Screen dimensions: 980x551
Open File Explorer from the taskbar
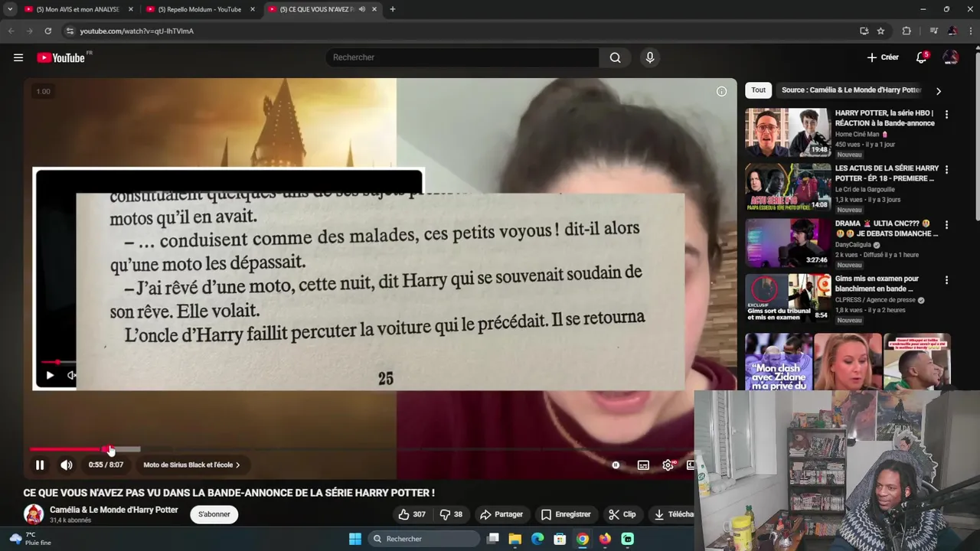click(x=515, y=539)
